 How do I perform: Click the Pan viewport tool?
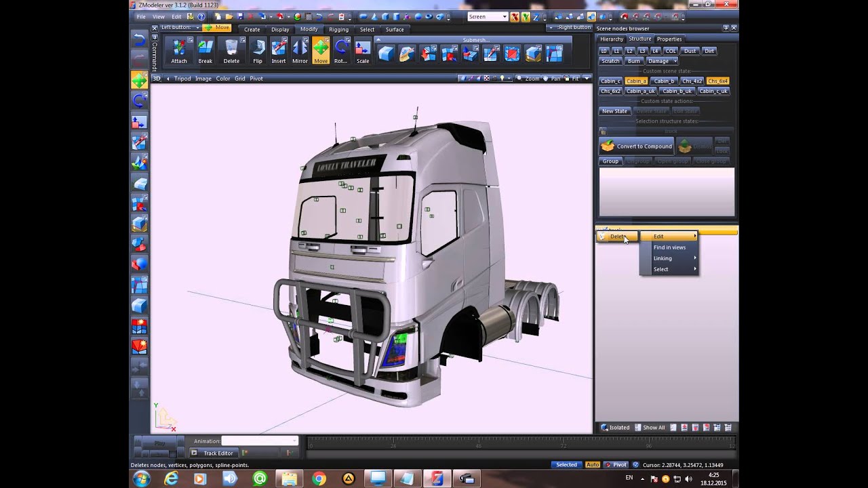point(552,79)
